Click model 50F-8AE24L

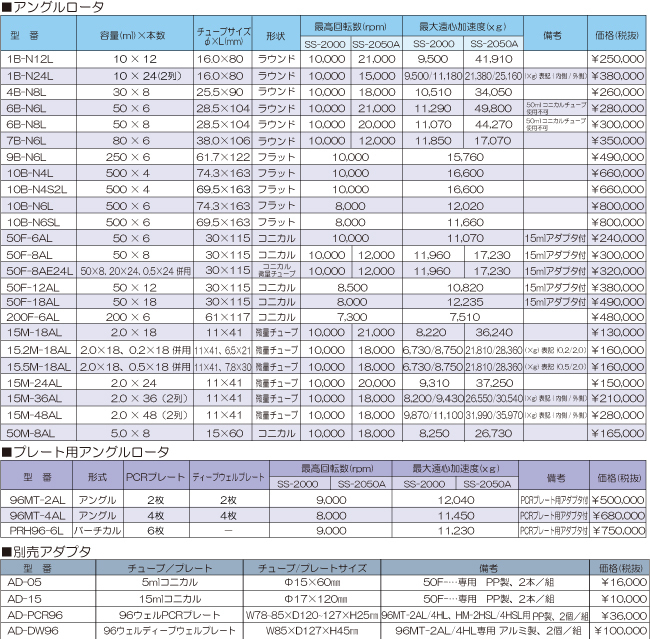(x=39, y=271)
